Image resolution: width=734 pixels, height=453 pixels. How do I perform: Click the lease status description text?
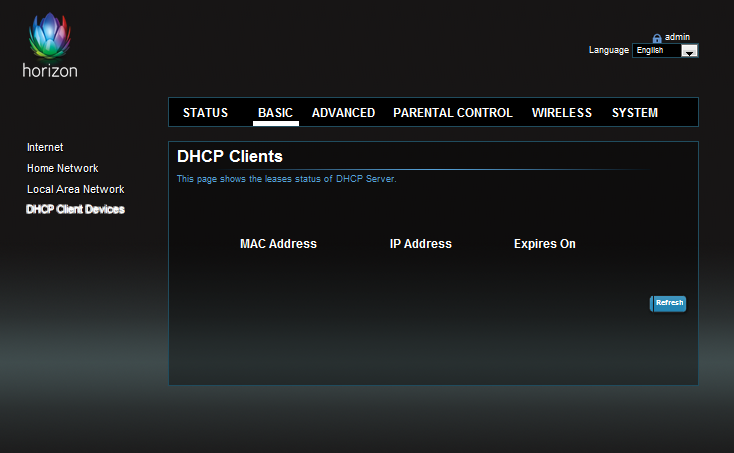coord(286,179)
